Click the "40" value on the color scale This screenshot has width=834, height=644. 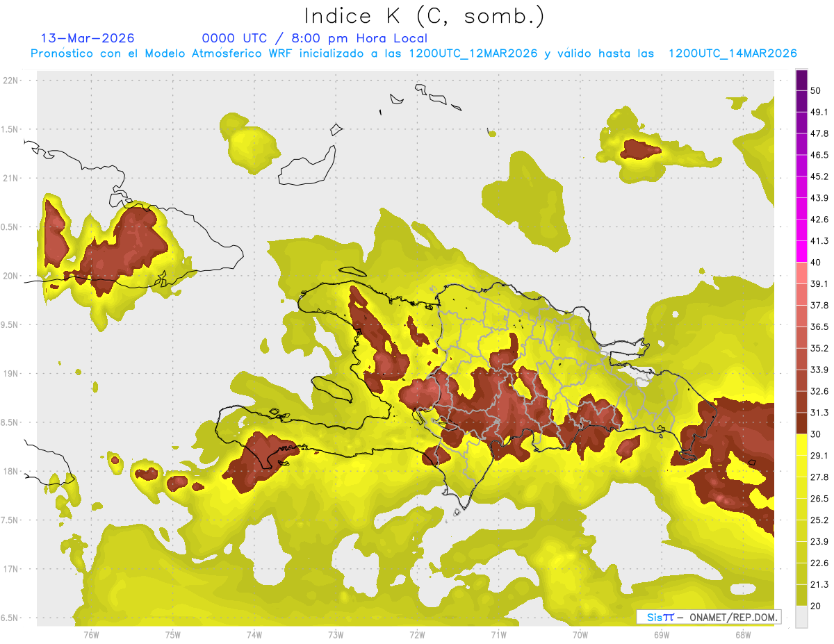(x=816, y=263)
